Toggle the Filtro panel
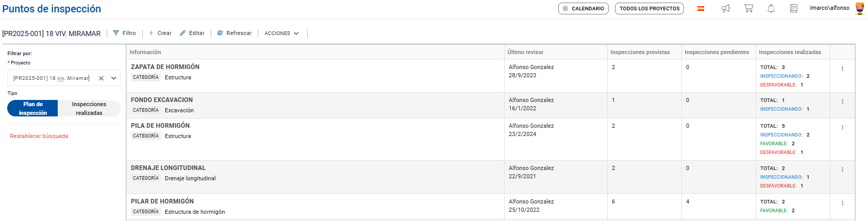Image resolution: width=868 pixels, height=221 pixels. click(124, 33)
